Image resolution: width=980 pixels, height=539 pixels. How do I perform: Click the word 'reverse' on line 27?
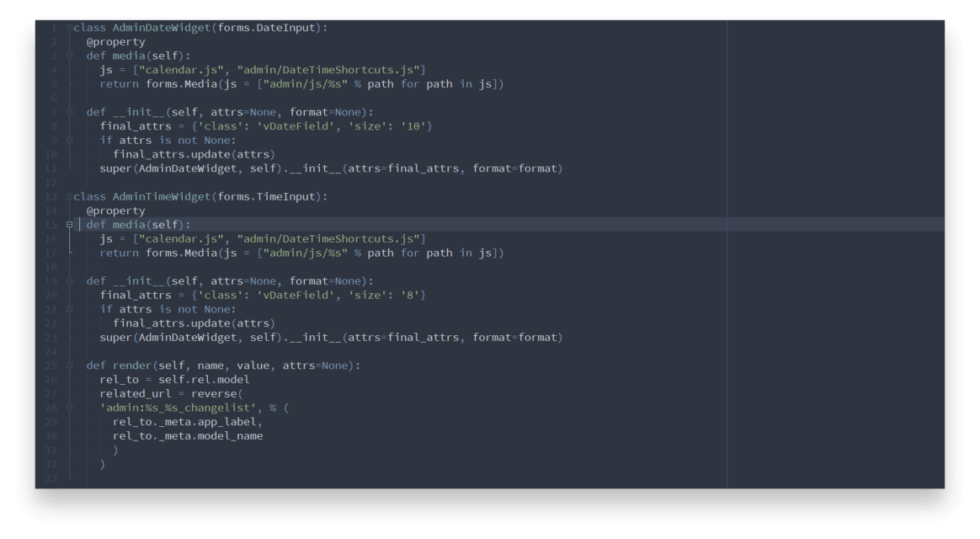216,392
